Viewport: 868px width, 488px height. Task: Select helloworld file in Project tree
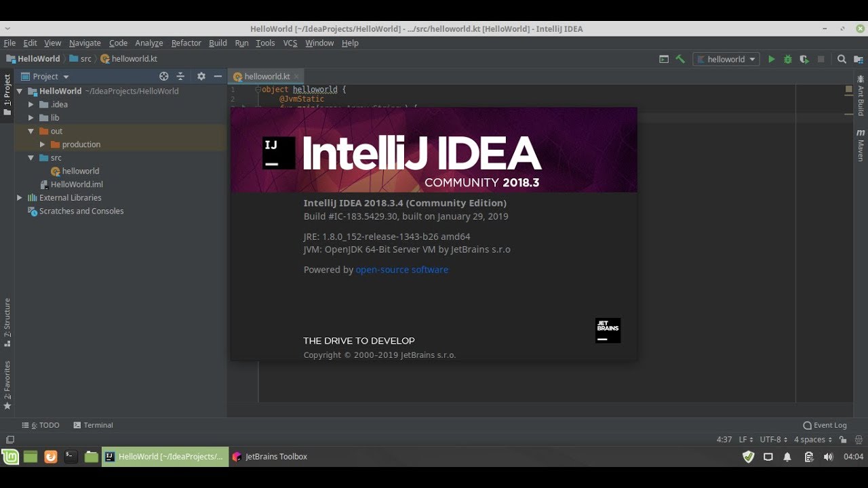(x=80, y=171)
